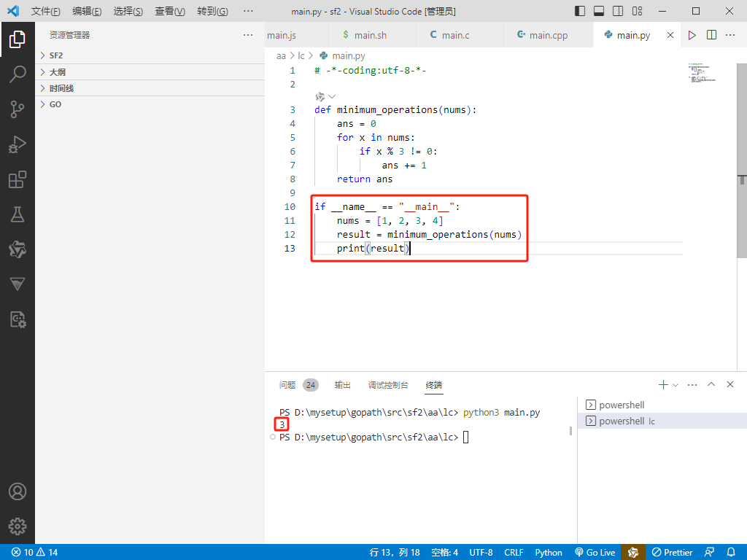Customize layout icon in title bar

coord(637,11)
